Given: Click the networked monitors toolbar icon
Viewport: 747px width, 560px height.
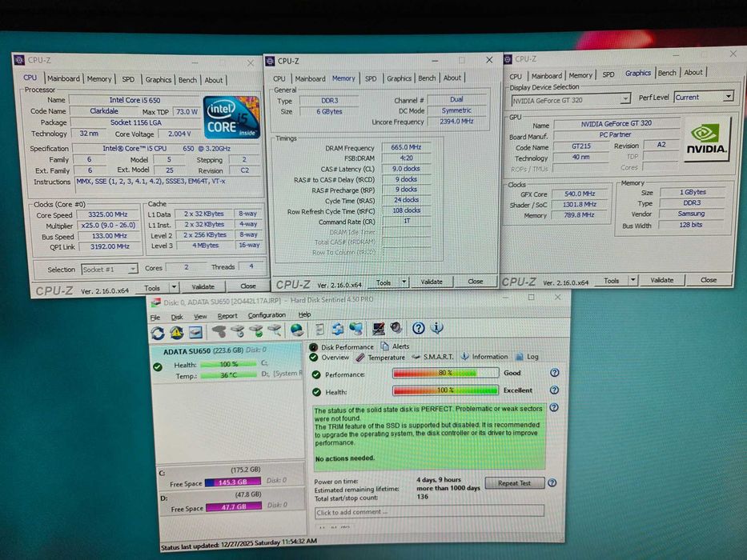Looking at the screenshot, I should (355, 329).
